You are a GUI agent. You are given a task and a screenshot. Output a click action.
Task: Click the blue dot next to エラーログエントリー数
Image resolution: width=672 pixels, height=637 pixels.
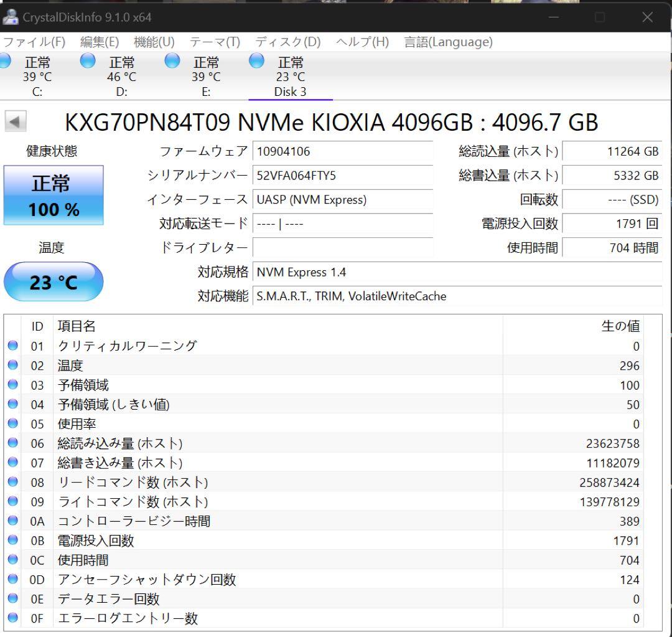pyautogui.click(x=13, y=618)
